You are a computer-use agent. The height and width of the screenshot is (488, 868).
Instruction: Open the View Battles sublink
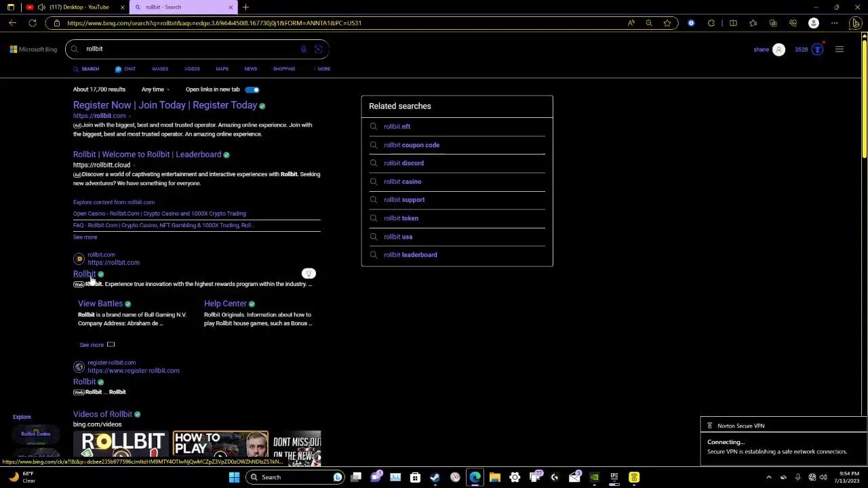100,304
